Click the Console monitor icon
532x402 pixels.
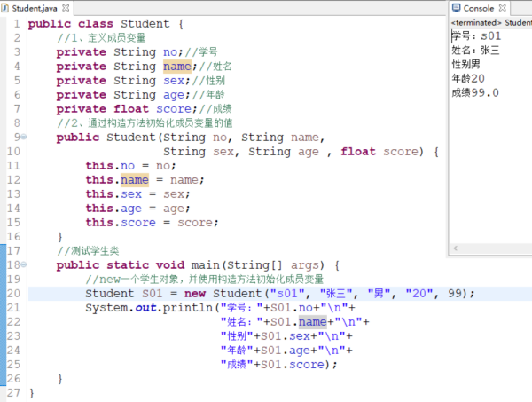coord(456,7)
